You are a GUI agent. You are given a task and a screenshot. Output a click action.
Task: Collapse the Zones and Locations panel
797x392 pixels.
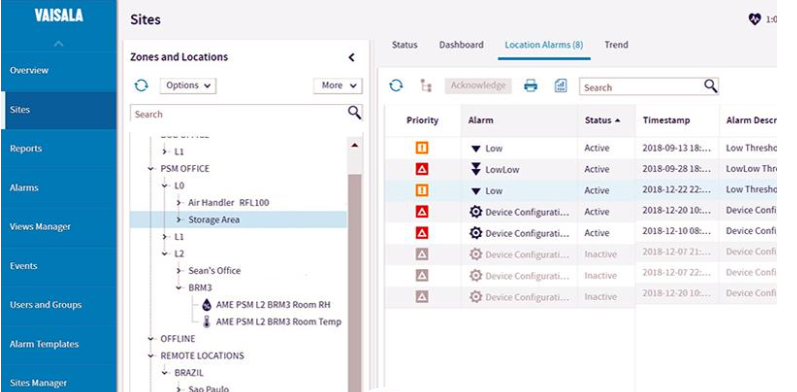point(351,57)
